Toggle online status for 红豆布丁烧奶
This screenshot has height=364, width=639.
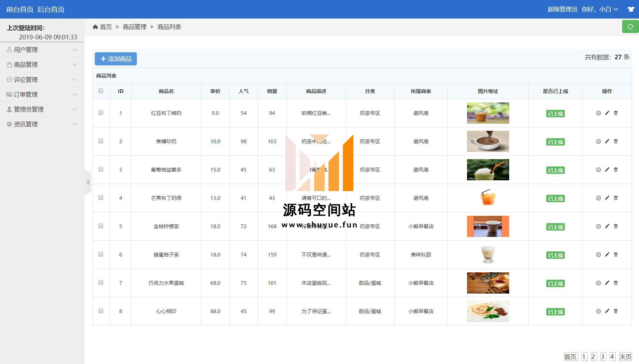click(598, 113)
